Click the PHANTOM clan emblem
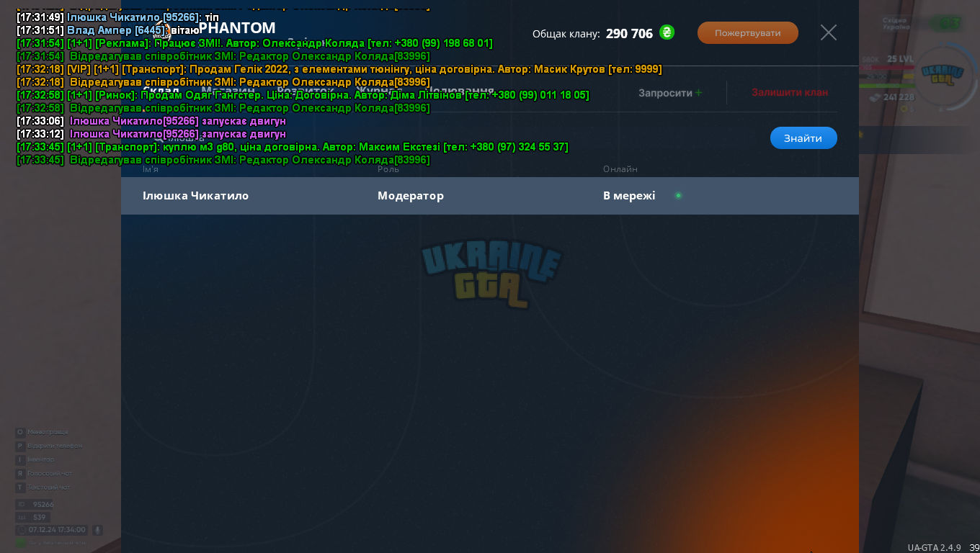This screenshot has width=980, height=553. coord(161,31)
